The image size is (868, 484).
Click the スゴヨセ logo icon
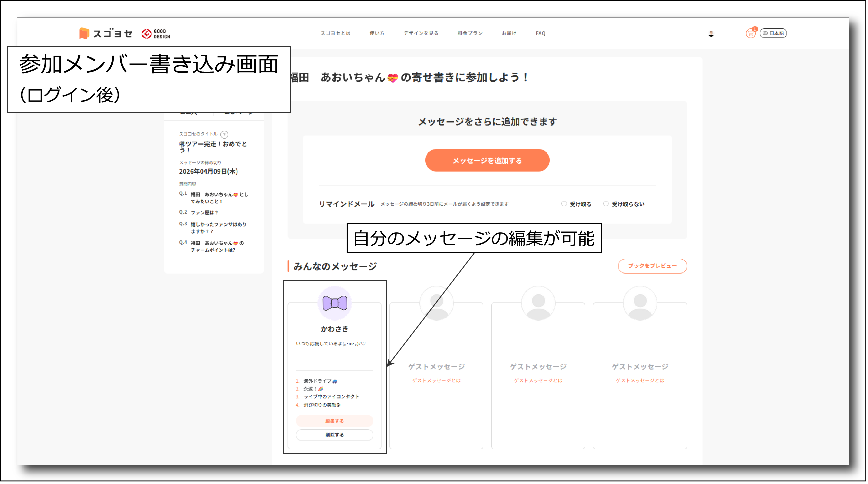[84, 33]
